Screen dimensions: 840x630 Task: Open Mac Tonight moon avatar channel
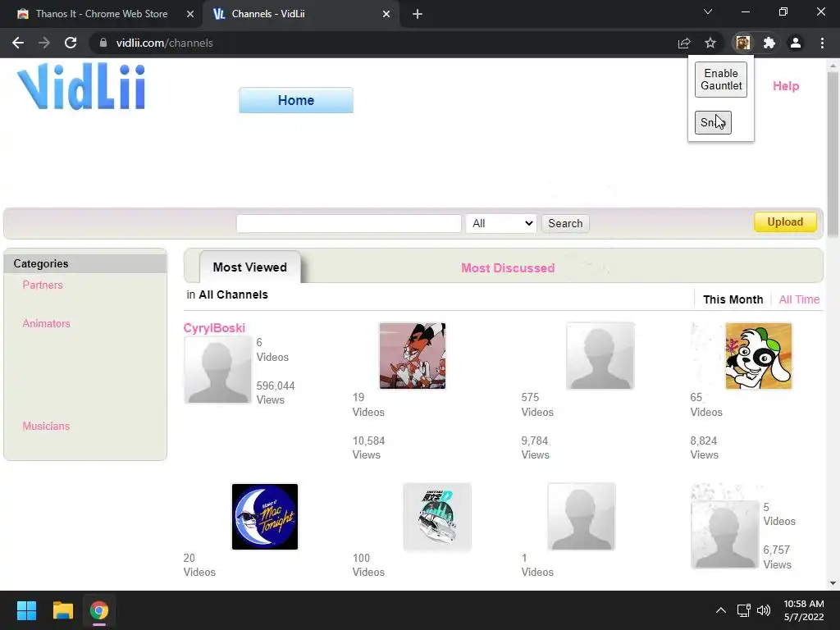pyautogui.click(x=265, y=517)
